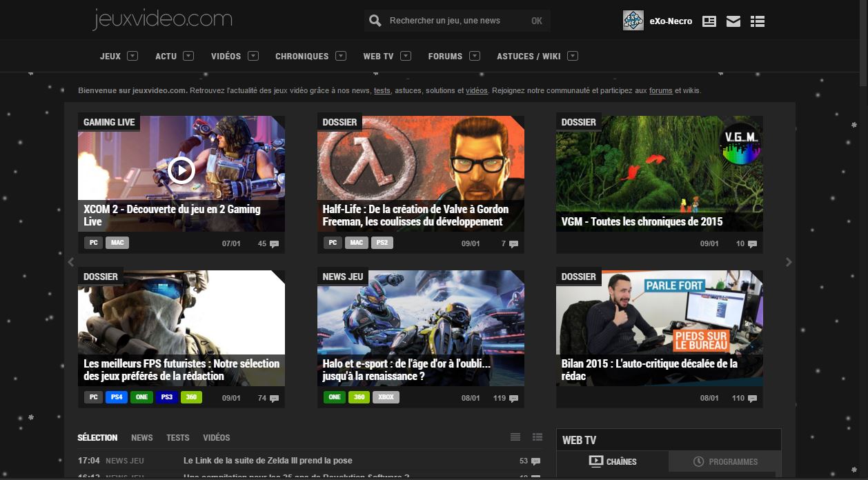Open the header list menu icon

tap(758, 21)
